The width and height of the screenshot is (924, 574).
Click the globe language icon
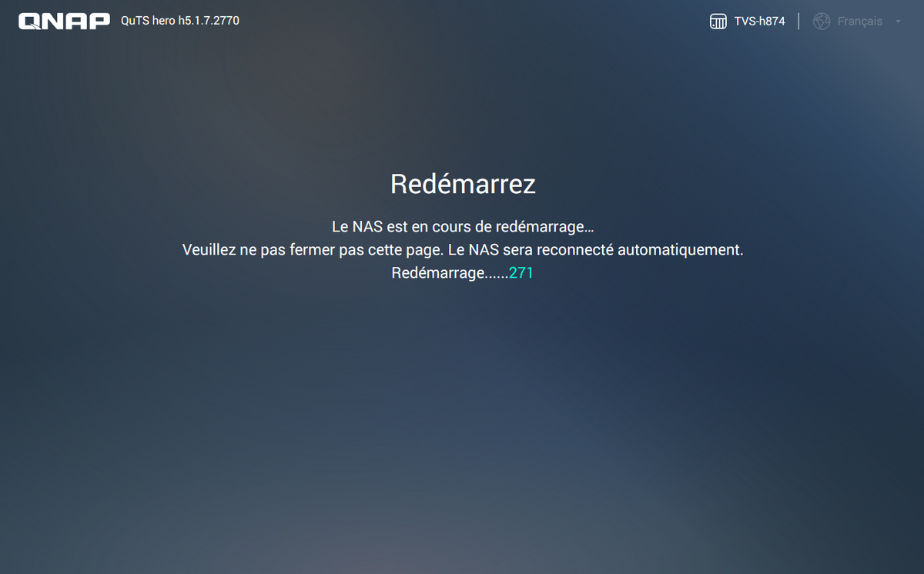822,22
